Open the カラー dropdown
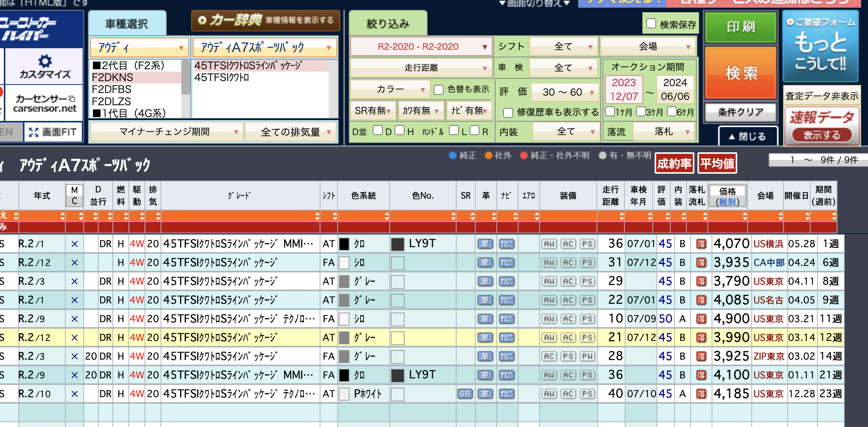868x427 pixels. (x=390, y=90)
